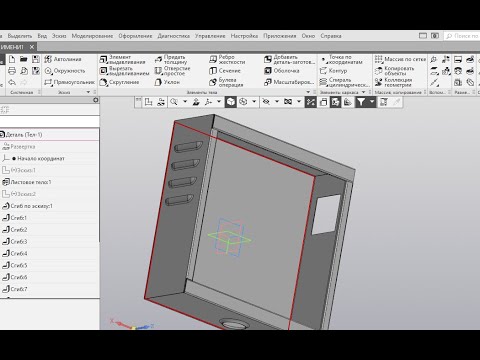The height and width of the screenshot is (360, 480).
Task: Select Спираль цилиндрическая tool
Action: [x=344, y=82]
